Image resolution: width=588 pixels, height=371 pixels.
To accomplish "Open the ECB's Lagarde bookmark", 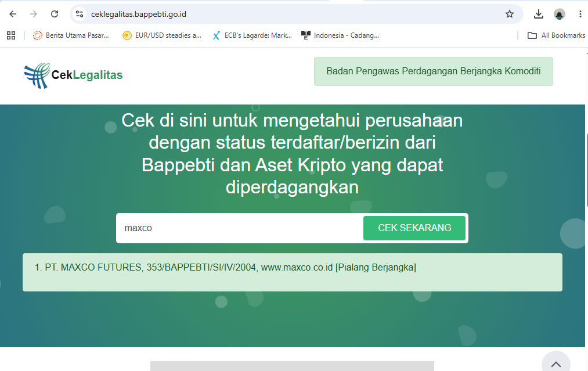I will 252,35.
